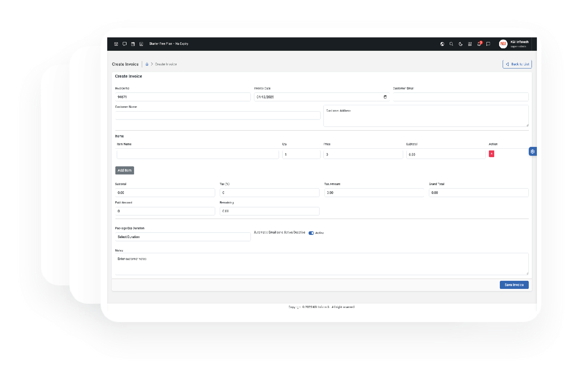Image resolution: width=588 pixels, height=368 pixels.
Task: Click the Back to List button
Action: 517,64
